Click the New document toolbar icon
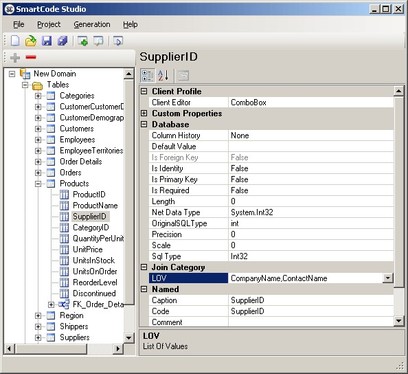The height and width of the screenshot is (374, 408). [15, 41]
